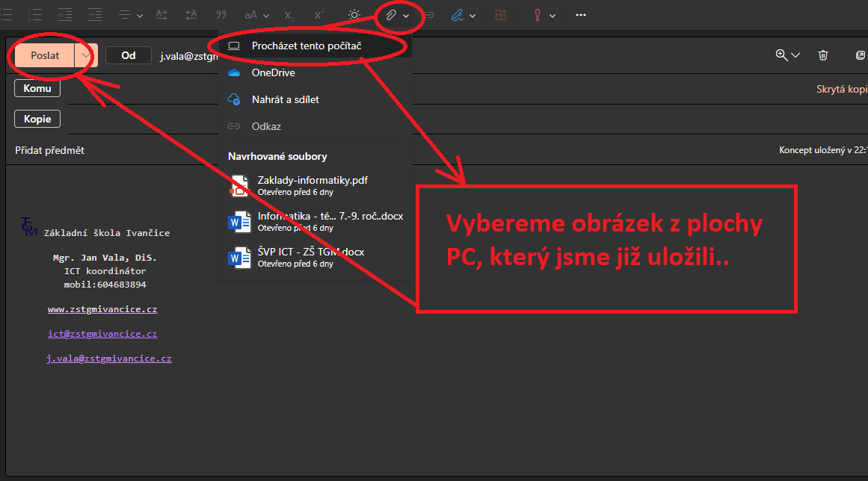Click the superscript formatting icon
868x481 pixels.
click(x=319, y=15)
